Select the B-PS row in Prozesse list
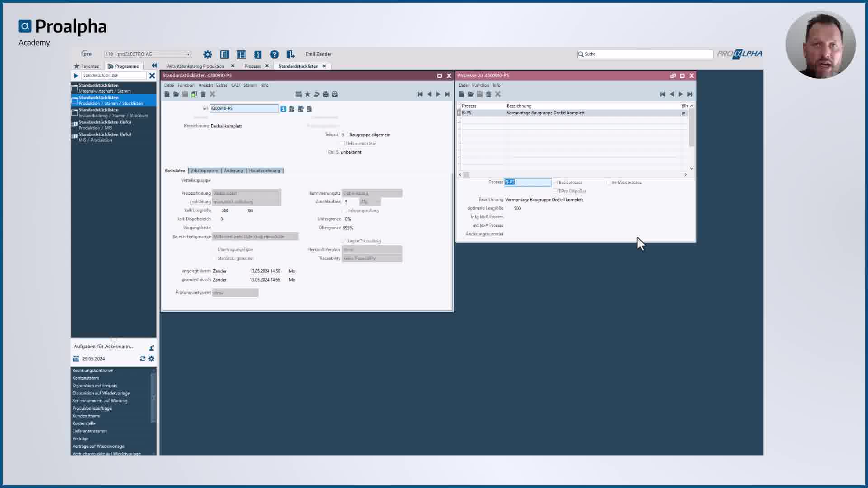Screen dimensions: 868x488 coord(572,113)
